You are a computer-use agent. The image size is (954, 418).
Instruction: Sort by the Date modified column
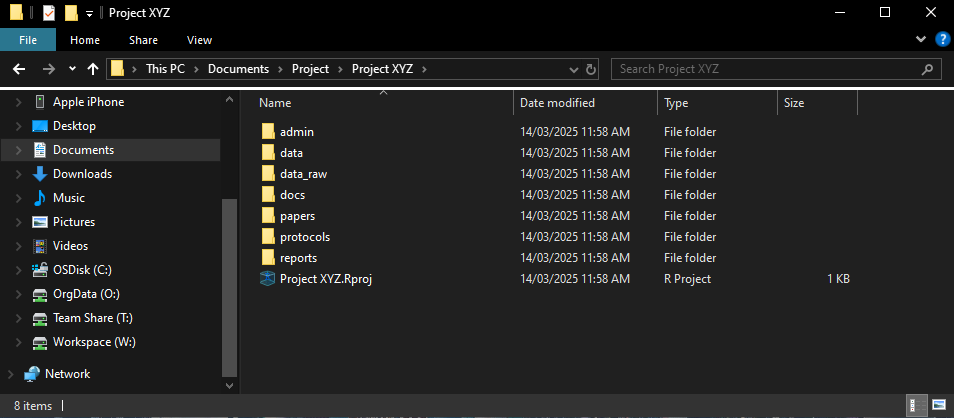(x=557, y=103)
